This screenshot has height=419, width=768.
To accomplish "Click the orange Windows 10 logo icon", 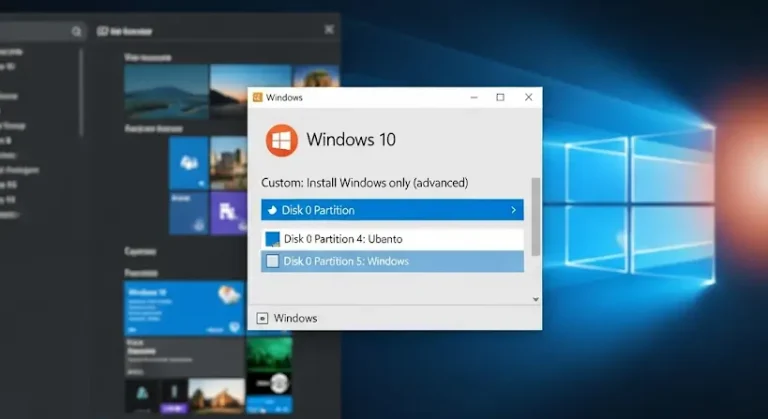I will (x=282, y=140).
